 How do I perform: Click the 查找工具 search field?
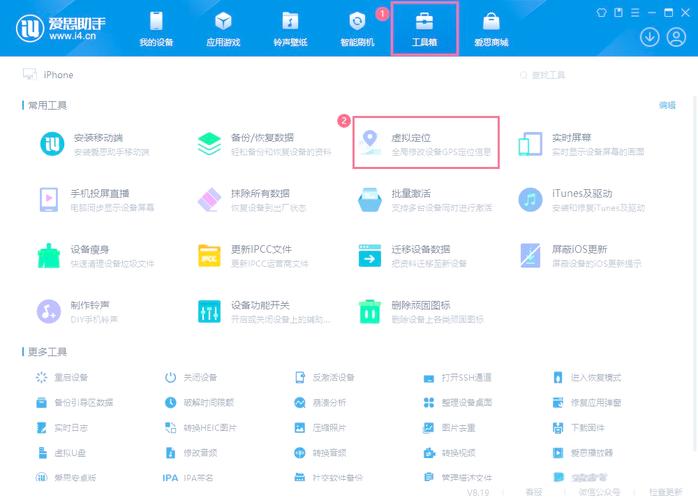(x=548, y=75)
